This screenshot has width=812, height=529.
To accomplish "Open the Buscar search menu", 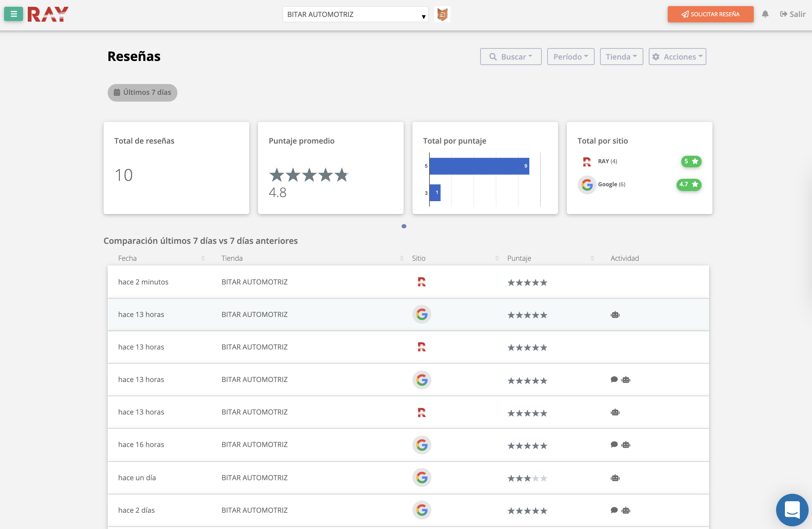I will click(511, 56).
